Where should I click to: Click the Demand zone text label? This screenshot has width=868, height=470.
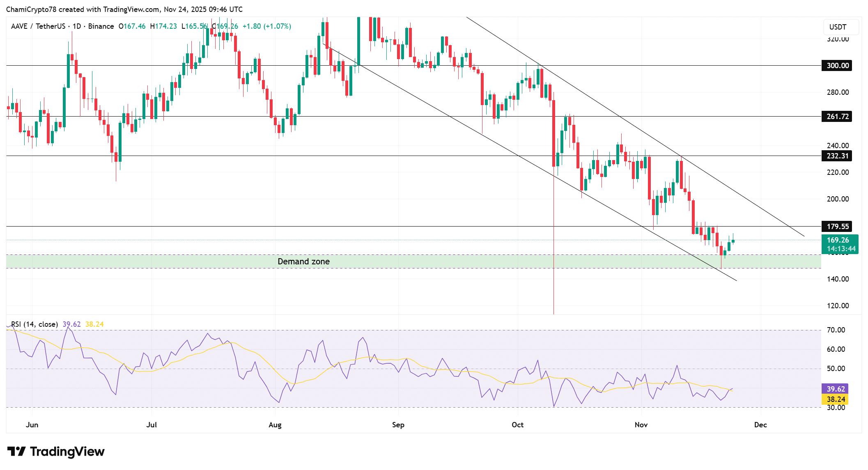(303, 261)
